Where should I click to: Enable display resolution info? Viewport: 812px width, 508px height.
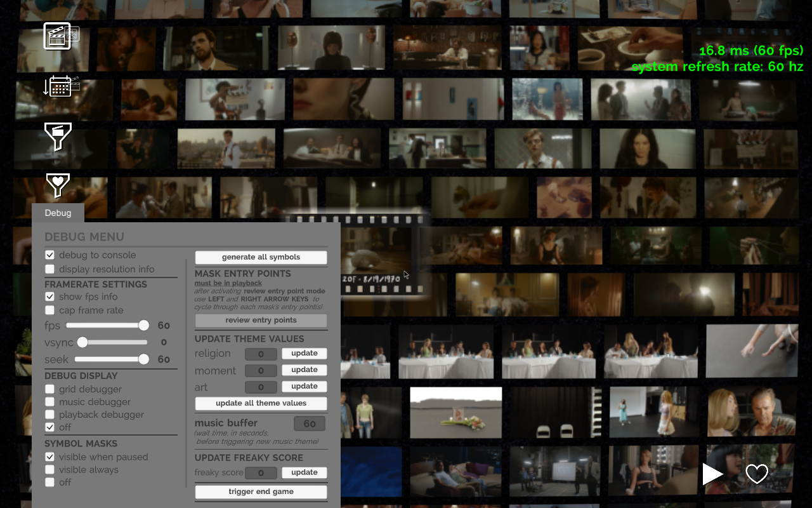49,269
